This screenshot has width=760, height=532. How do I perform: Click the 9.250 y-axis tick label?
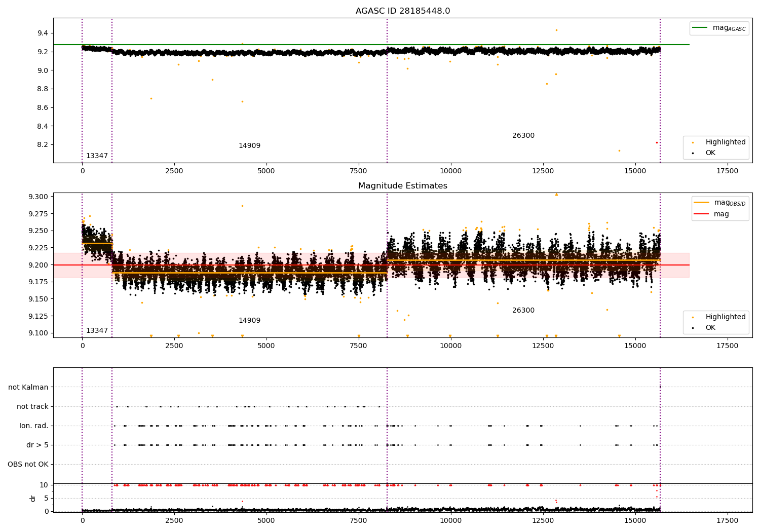pos(39,231)
